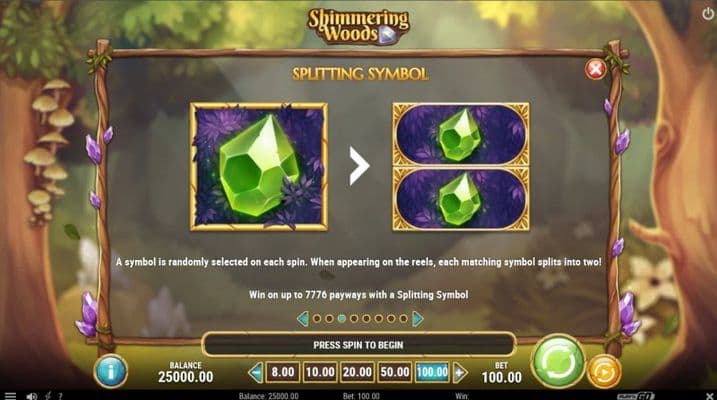Viewport: 717px width, 400px height.
Task: Click the green spin button
Action: pyautogui.click(x=558, y=361)
